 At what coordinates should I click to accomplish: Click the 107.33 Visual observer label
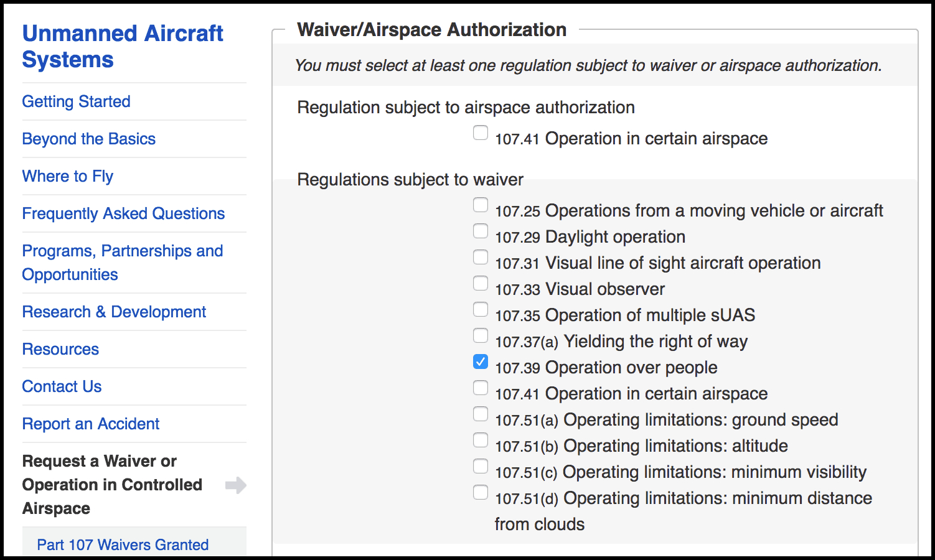580,289
